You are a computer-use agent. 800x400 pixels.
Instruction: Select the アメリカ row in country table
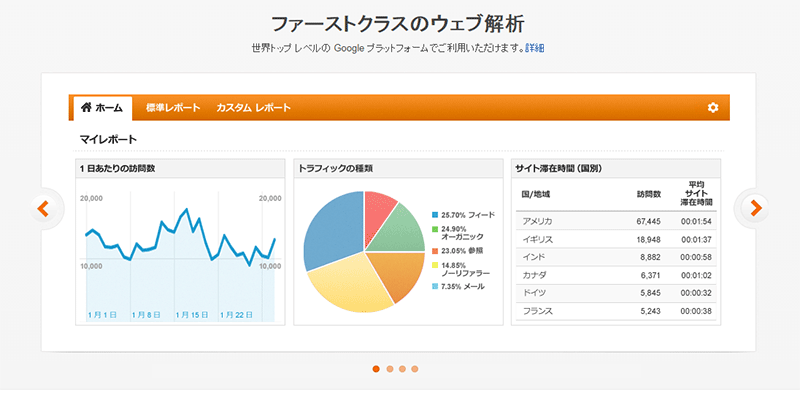(616, 221)
